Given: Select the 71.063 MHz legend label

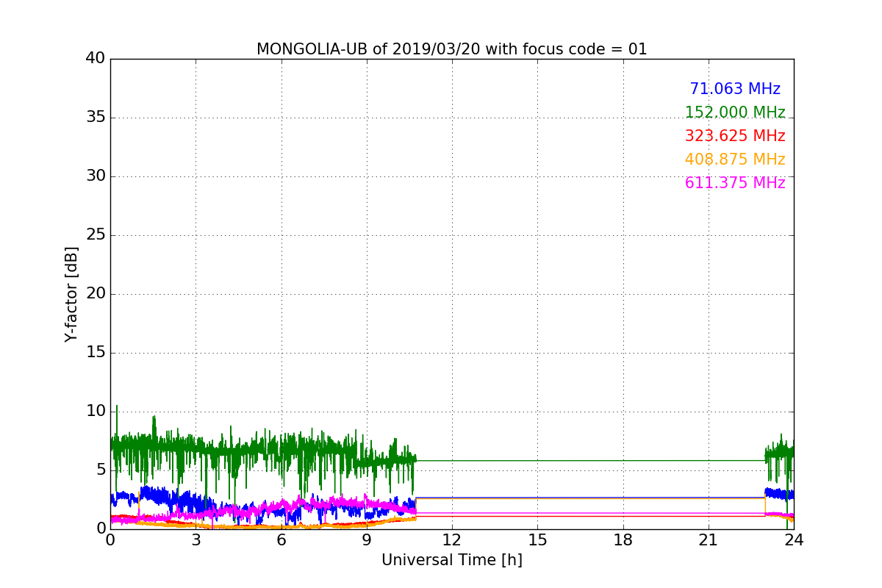Looking at the screenshot, I should pos(735,89).
